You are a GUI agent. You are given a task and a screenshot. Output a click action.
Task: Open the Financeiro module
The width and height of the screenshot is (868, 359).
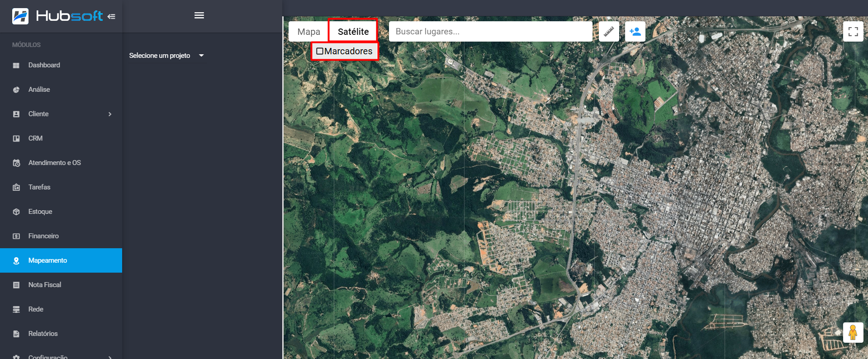(x=61, y=236)
